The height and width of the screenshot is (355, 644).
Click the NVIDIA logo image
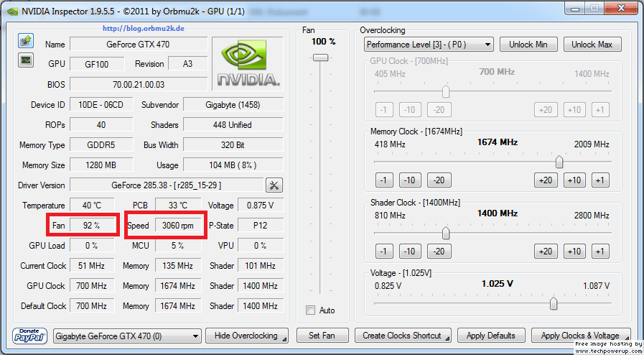tap(247, 64)
